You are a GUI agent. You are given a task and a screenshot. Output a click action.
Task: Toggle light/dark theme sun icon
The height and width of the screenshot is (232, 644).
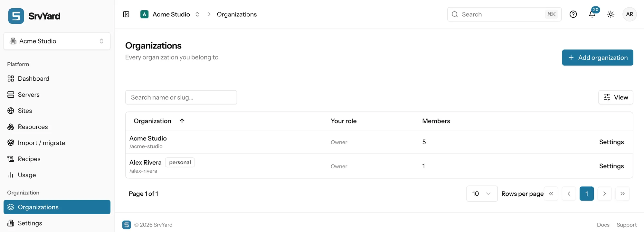coord(611,14)
